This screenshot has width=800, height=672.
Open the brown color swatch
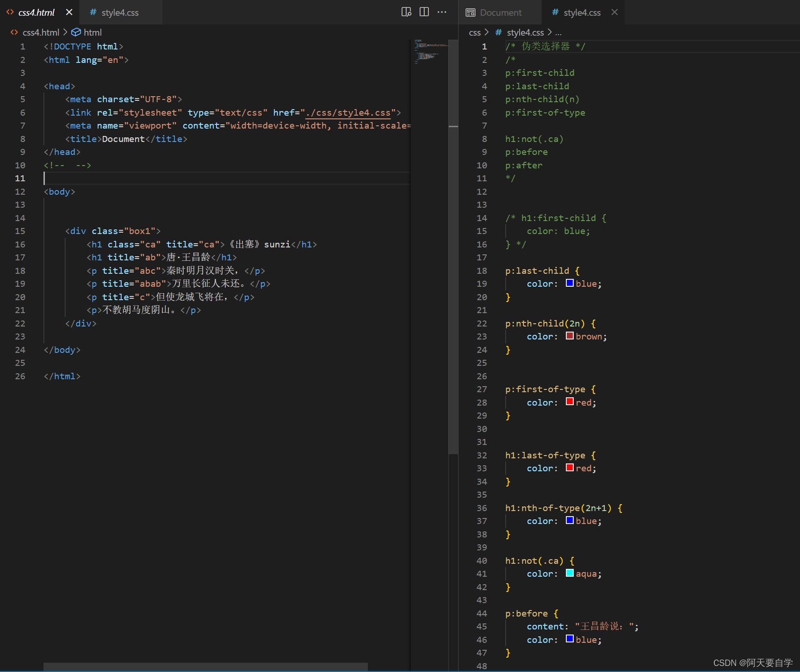click(x=570, y=336)
